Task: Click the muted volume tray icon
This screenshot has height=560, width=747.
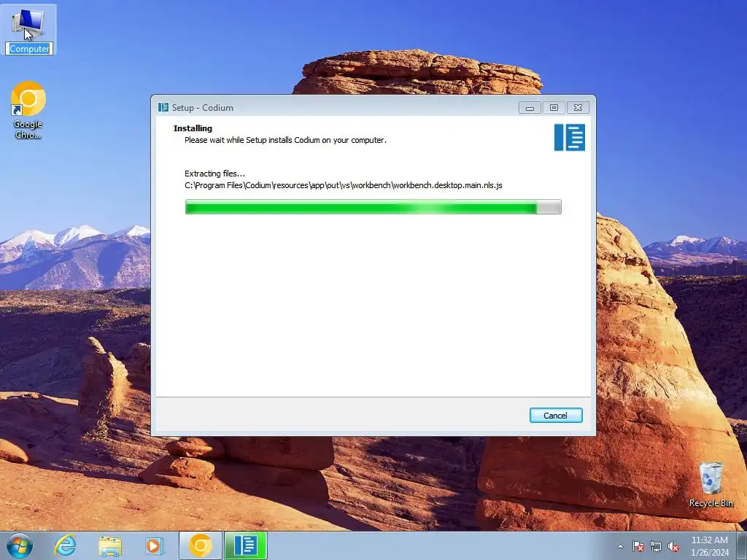Action: [673, 547]
